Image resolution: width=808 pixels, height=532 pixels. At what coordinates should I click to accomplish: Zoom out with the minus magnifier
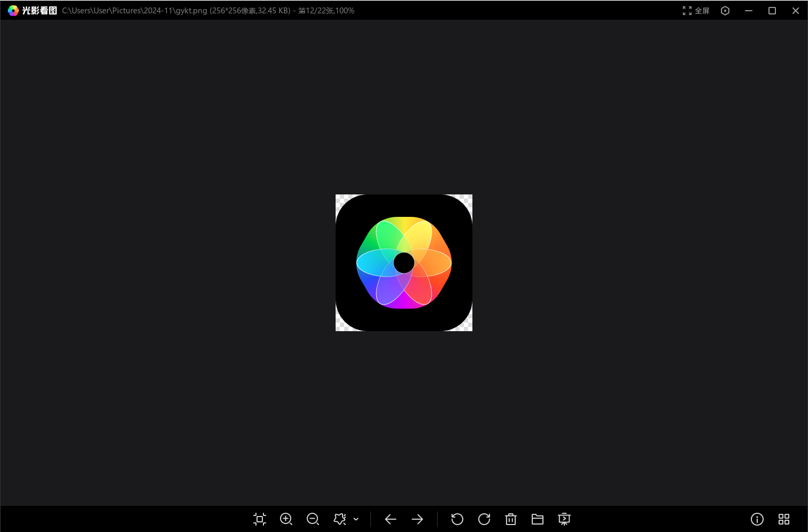coord(313,519)
